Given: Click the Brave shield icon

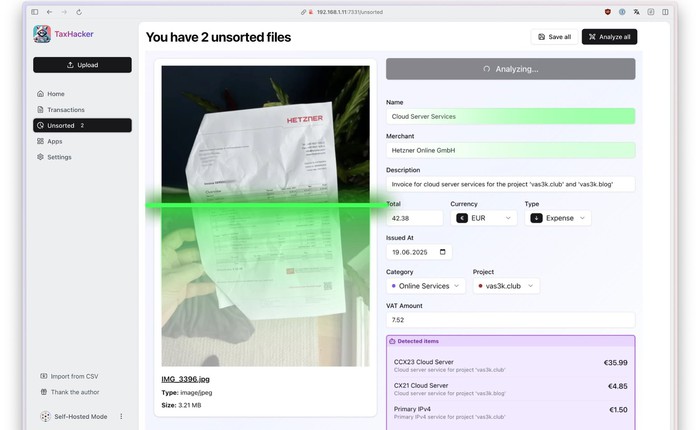Looking at the screenshot, I should click(607, 12).
